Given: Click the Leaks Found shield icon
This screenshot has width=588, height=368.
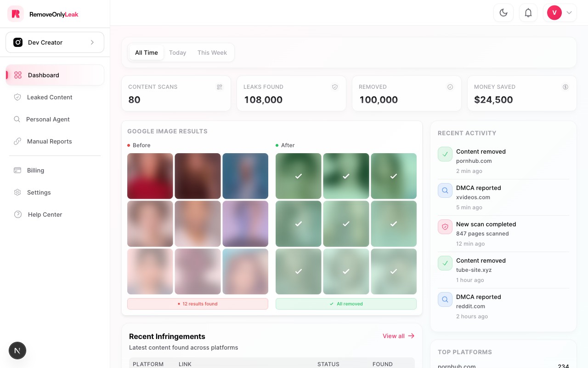Looking at the screenshot, I should coord(335,87).
